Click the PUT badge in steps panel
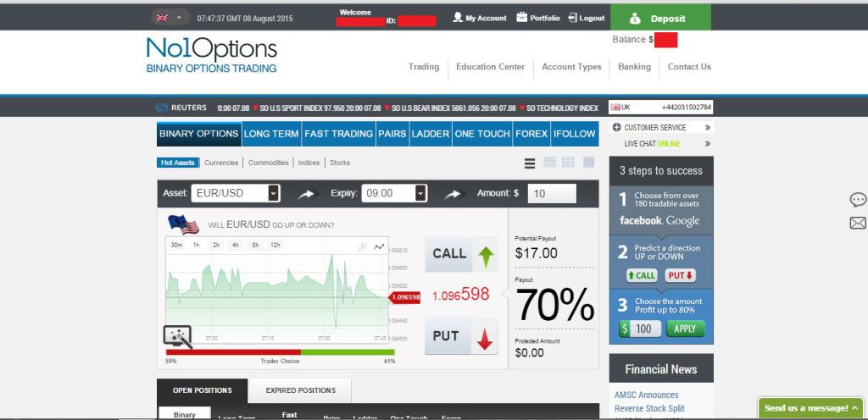The width and height of the screenshot is (868, 420). point(680,276)
